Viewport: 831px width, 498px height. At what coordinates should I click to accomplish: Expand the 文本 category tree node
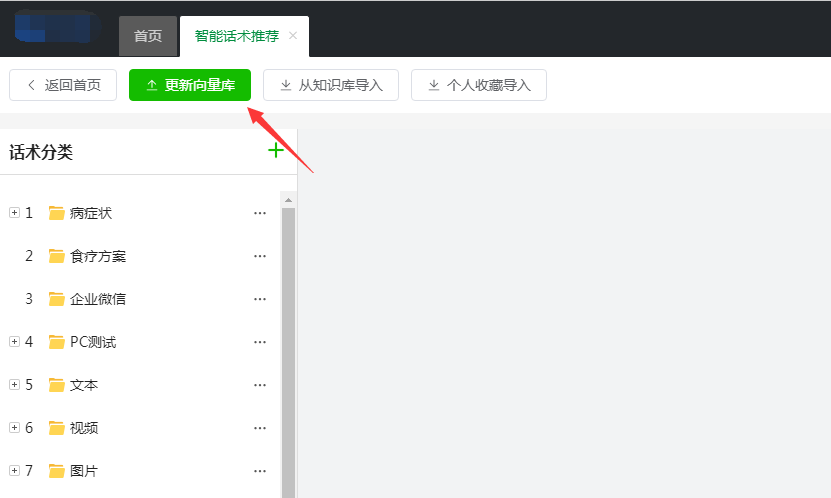click(14, 385)
